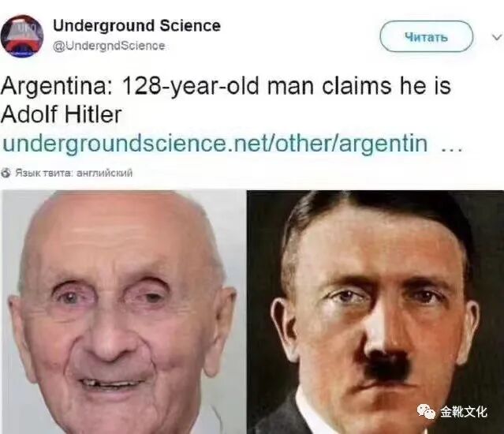Screen dimensions: 504x434
Task: Click the Язык твита language label
Action: (x=45, y=173)
